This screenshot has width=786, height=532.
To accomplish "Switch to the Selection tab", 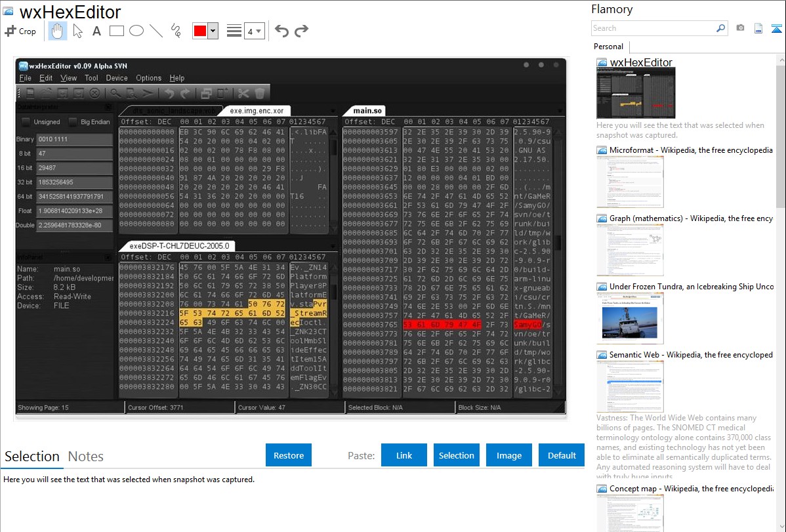I will 32,457.
